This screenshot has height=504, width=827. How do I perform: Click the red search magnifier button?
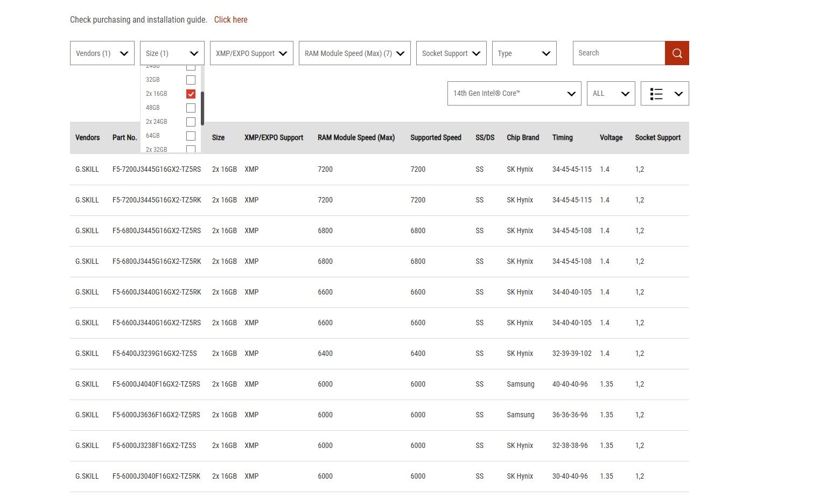point(677,53)
